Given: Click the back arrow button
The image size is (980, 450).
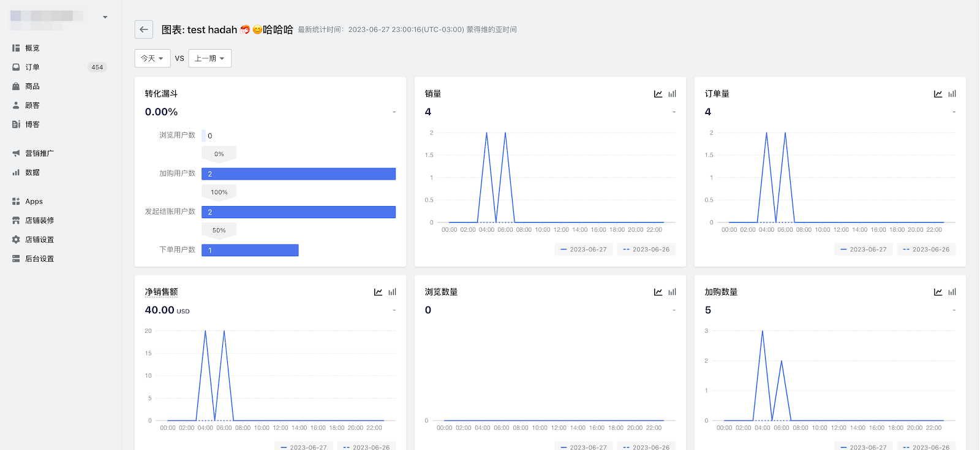Looking at the screenshot, I should [x=144, y=29].
